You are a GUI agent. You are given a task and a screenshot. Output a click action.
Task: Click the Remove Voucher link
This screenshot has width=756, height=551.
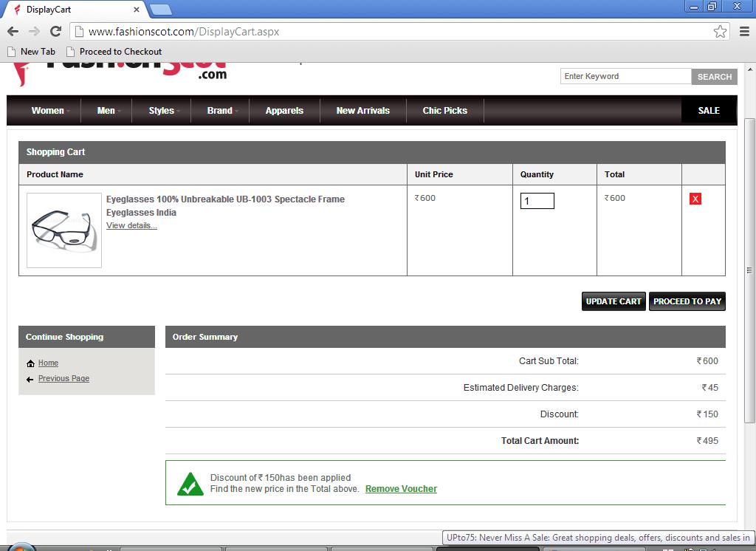(x=401, y=489)
